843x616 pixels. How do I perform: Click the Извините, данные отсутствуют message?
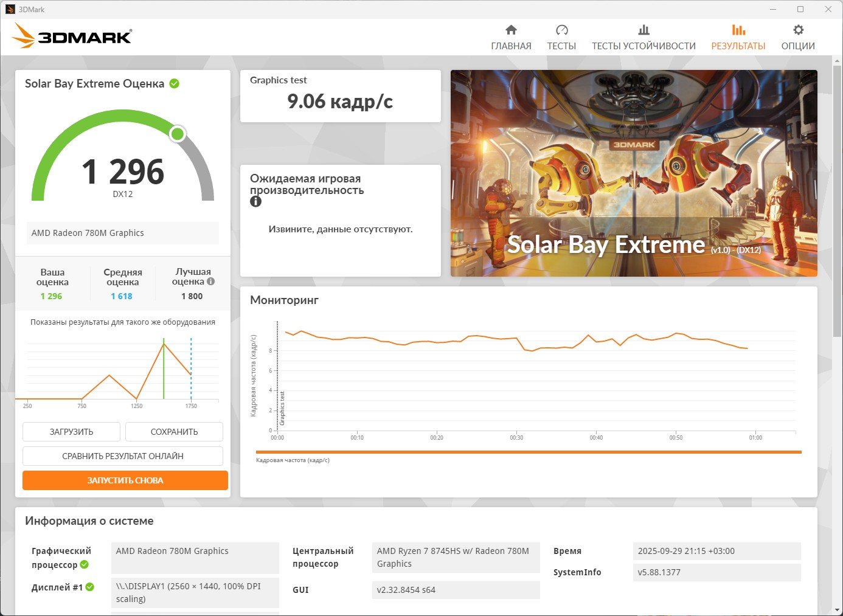coord(341,229)
